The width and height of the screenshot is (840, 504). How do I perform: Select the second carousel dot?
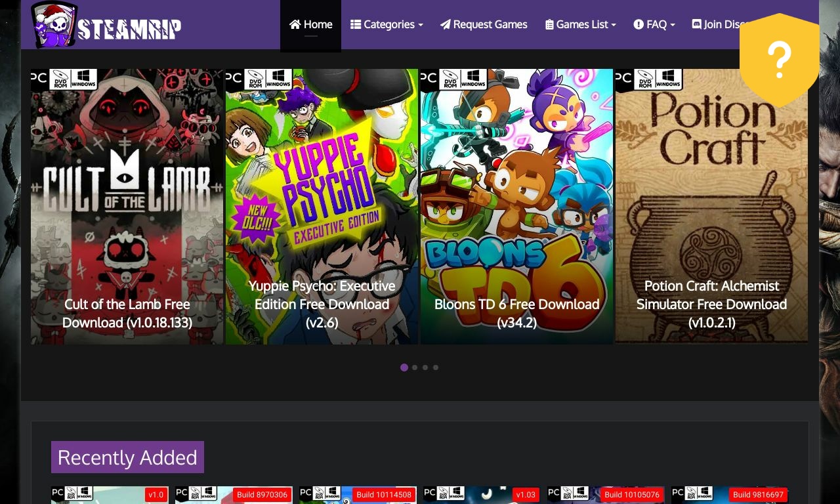415,367
